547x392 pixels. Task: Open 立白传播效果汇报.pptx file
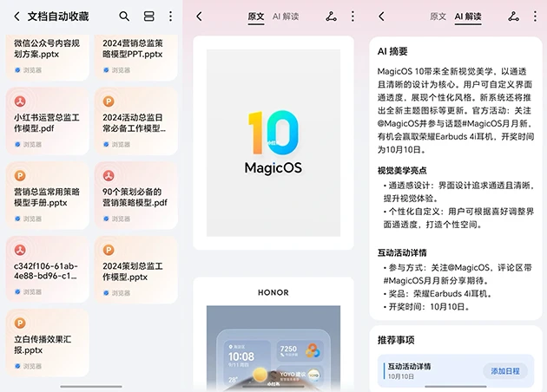pyautogui.click(x=47, y=343)
